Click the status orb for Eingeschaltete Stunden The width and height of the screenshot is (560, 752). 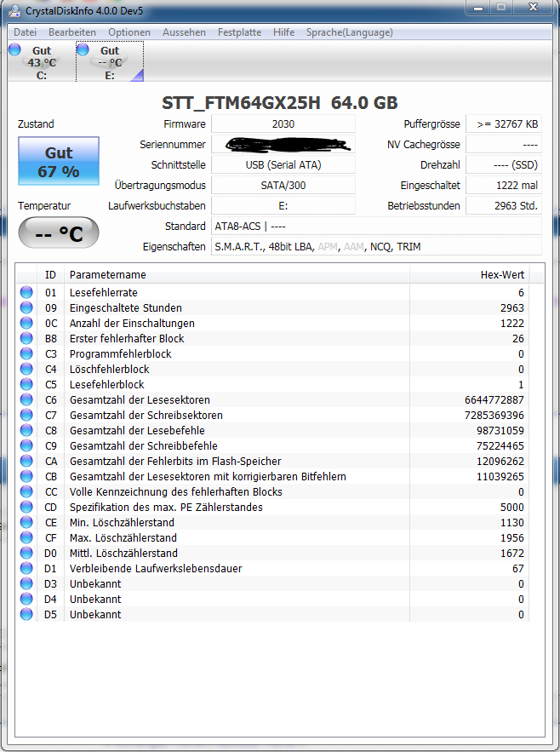[26, 307]
